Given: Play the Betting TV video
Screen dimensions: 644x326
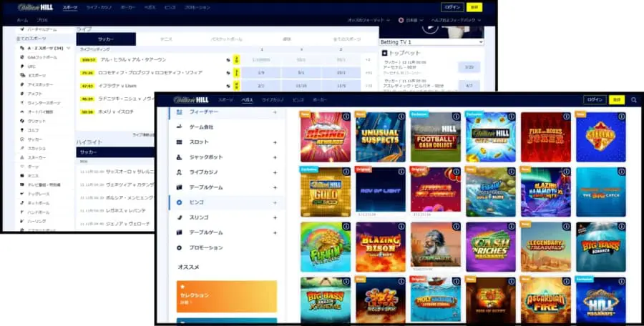Looking at the screenshot, I should point(431,29).
